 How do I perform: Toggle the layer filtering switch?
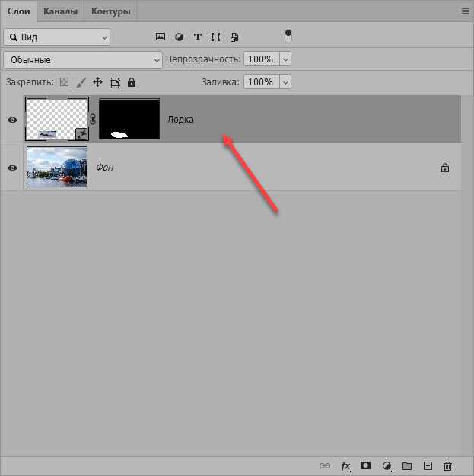click(288, 37)
